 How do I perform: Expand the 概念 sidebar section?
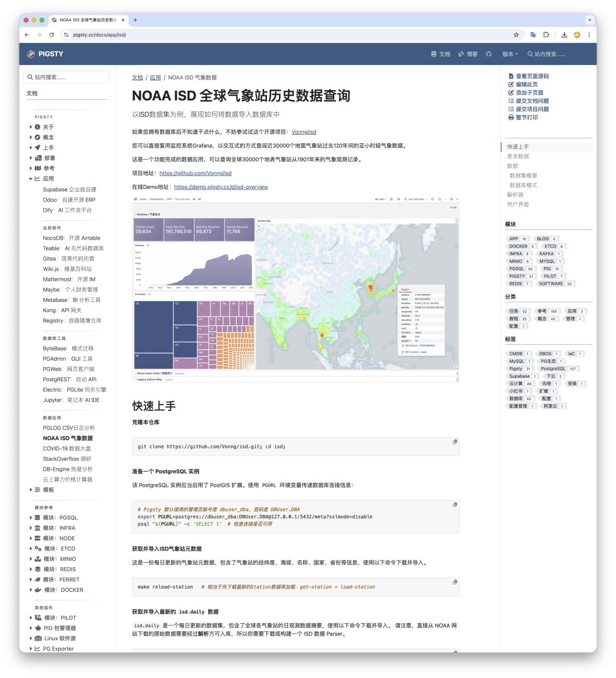point(31,138)
